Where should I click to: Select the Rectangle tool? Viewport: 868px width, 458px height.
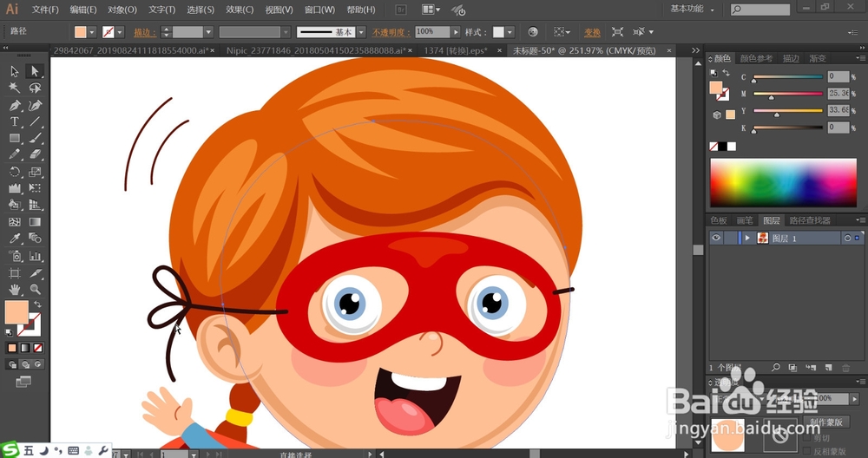15,138
